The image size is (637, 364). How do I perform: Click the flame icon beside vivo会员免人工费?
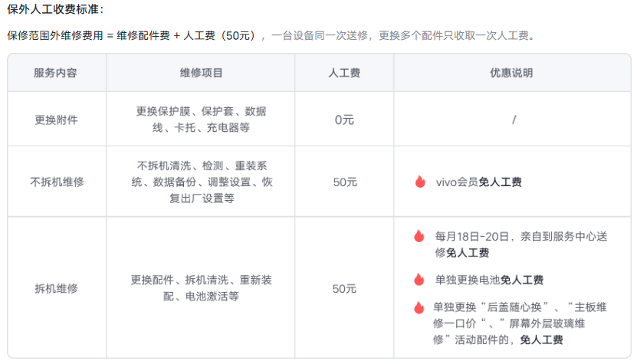click(419, 182)
